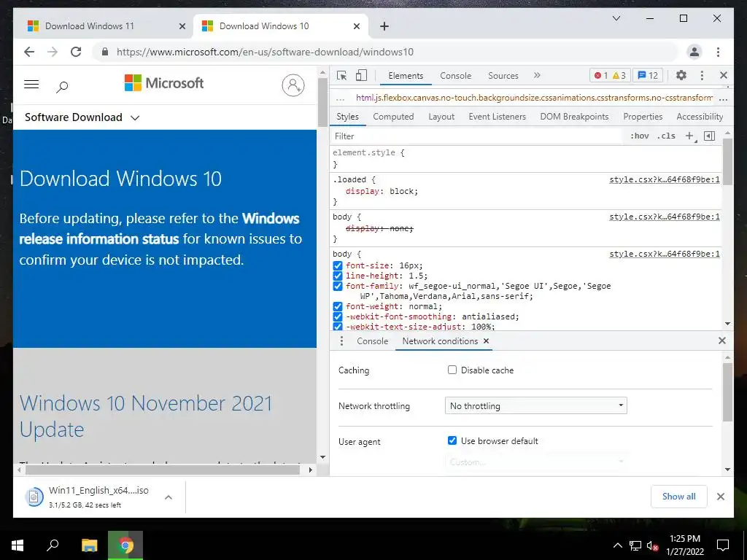Activate the DevTools inspect element picker
Screen dimensions: 747x560
click(x=341, y=75)
